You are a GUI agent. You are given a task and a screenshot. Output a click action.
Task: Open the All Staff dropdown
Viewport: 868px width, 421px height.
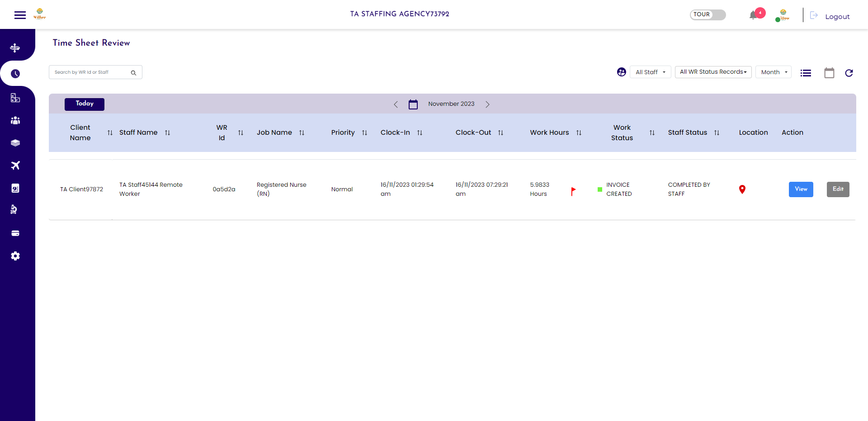(650, 72)
